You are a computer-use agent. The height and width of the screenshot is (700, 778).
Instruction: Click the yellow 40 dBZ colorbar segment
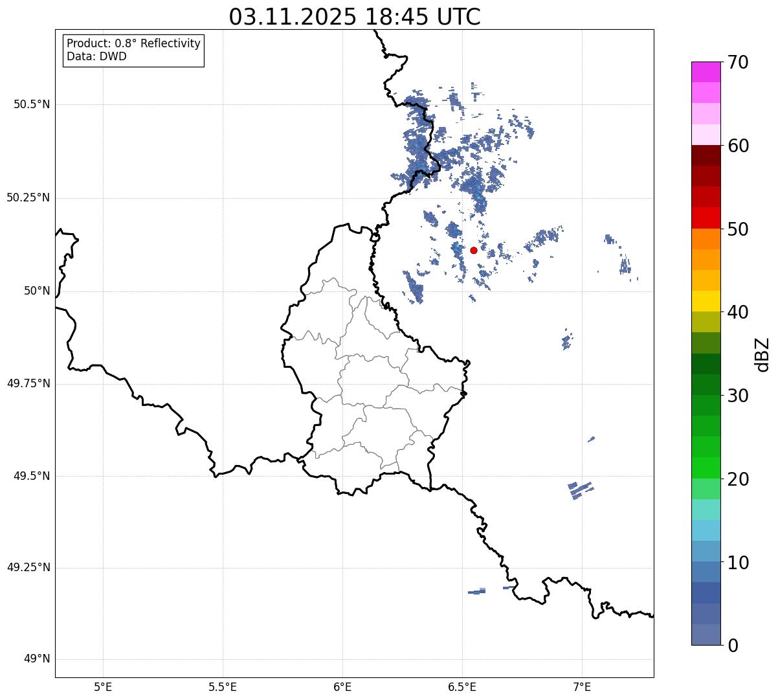tap(702, 301)
